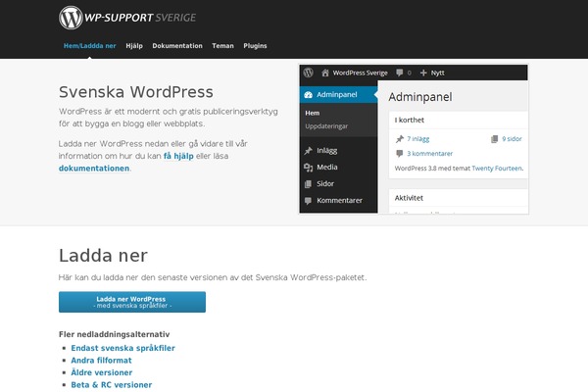Click the Ladda ner WordPress button
Viewport: 588px width, 392px height.
[132, 302]
